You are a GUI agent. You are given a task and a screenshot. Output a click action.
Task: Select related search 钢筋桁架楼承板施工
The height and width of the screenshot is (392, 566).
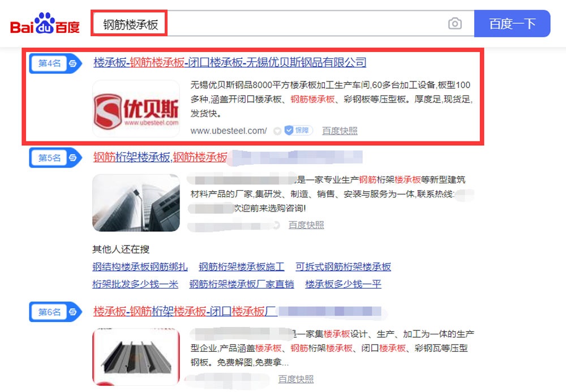click(242, 267)
